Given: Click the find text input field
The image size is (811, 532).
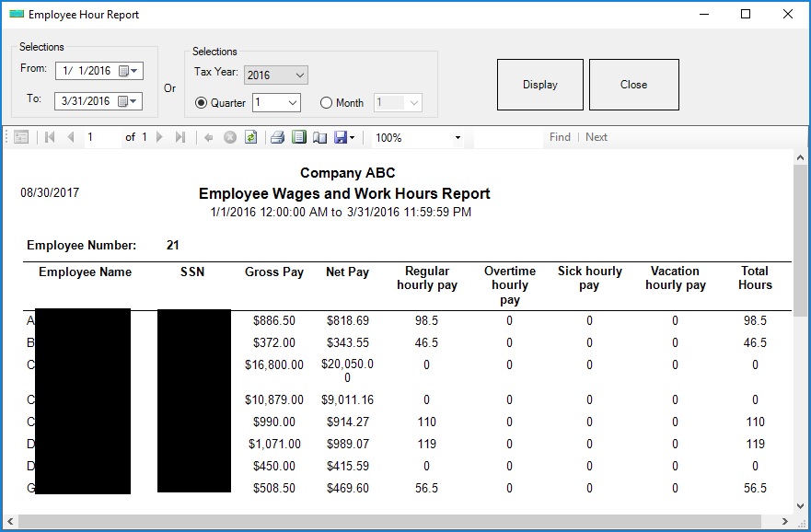Looking at the screenshot, I should 507,137.
